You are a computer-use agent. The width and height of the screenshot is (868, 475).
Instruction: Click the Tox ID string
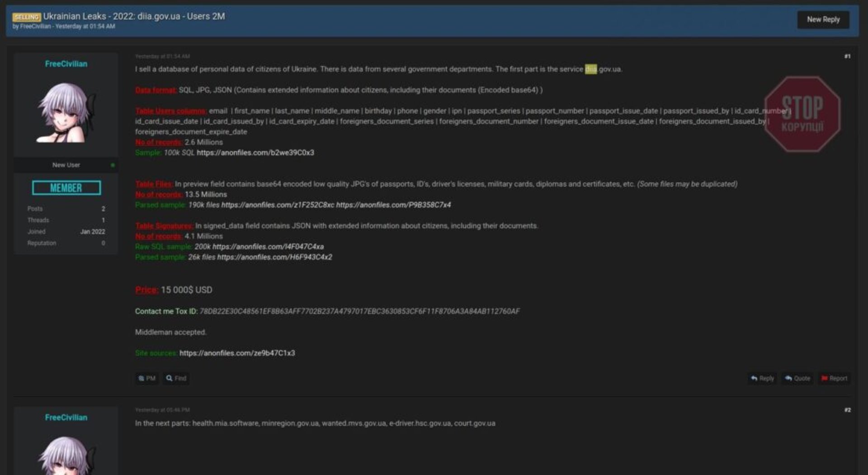(x=359, y=311)
